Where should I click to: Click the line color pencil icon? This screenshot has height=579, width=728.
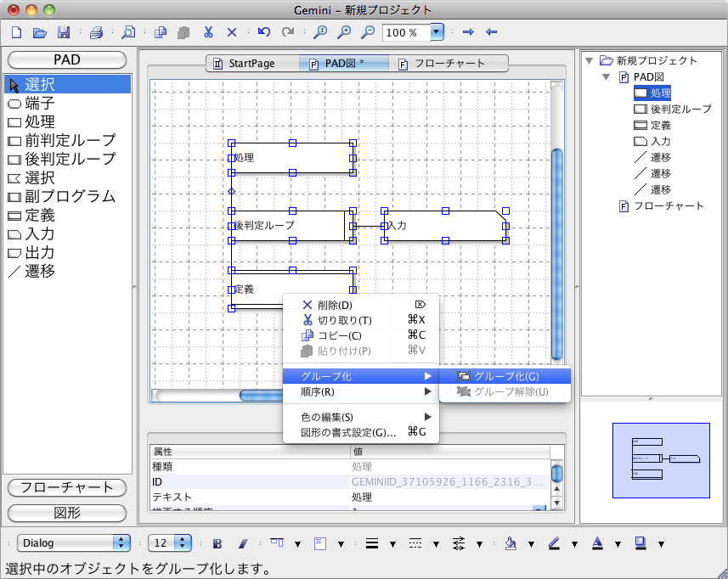point(554,543)
